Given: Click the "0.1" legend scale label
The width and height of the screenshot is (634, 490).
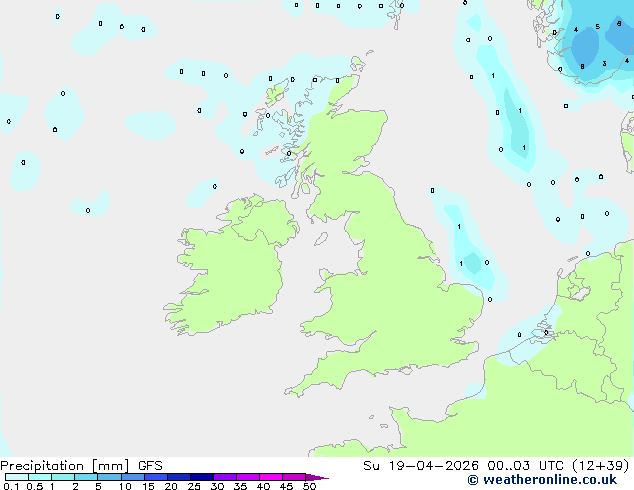Looking at the screenshot, I should (x=11, y=486).
